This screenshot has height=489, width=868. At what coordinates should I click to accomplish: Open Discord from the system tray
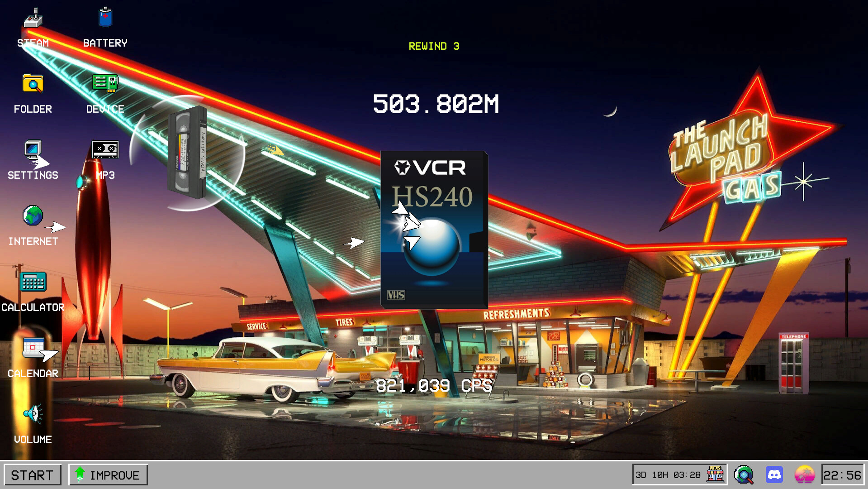(x=775, y=475)
